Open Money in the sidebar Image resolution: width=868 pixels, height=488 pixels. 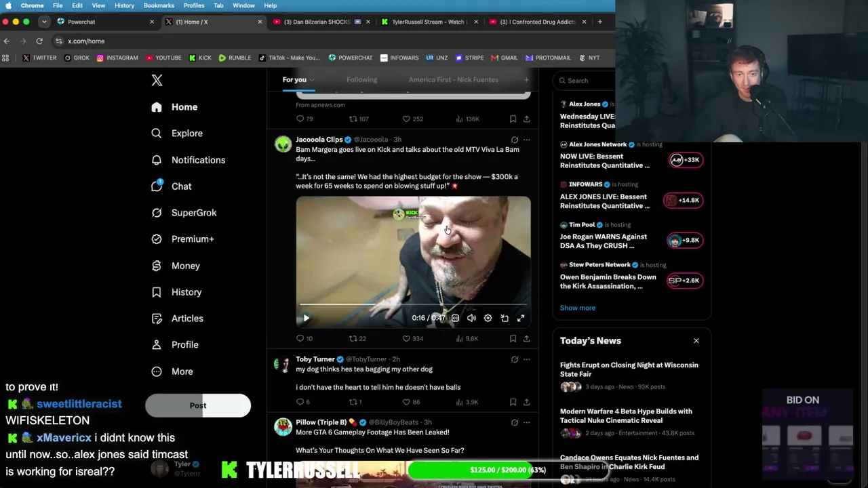pyautogui.click(x=176, y=266)
